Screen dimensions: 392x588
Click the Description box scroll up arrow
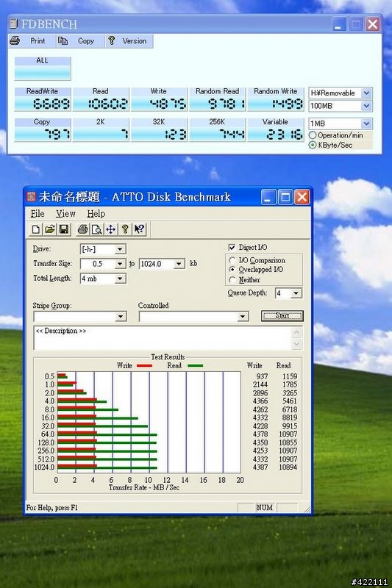click(296, 332)
